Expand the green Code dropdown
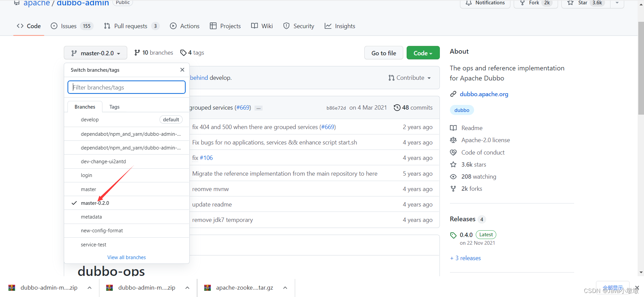The width and height of the screenshot is (644, 297). tap(423, 53)
